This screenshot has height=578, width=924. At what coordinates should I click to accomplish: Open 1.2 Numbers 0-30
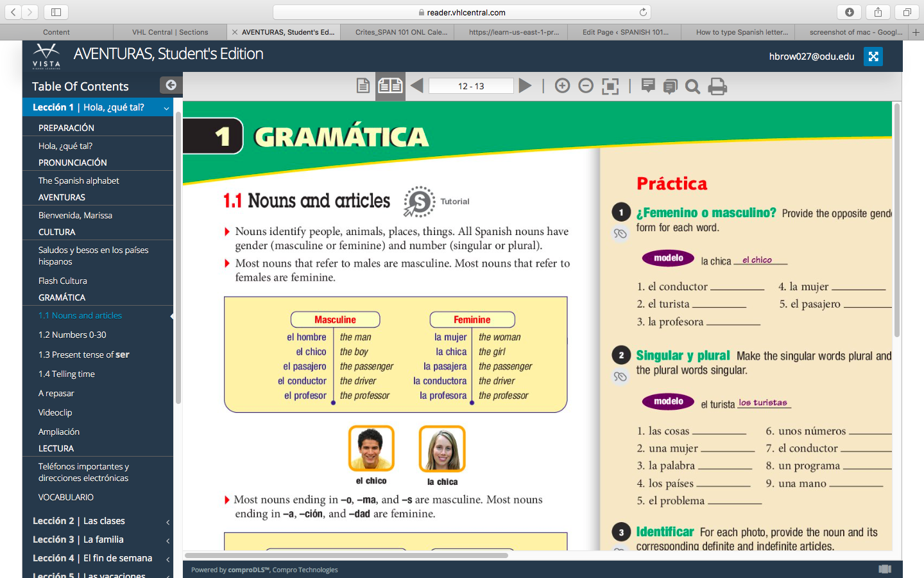pos(73,335)
